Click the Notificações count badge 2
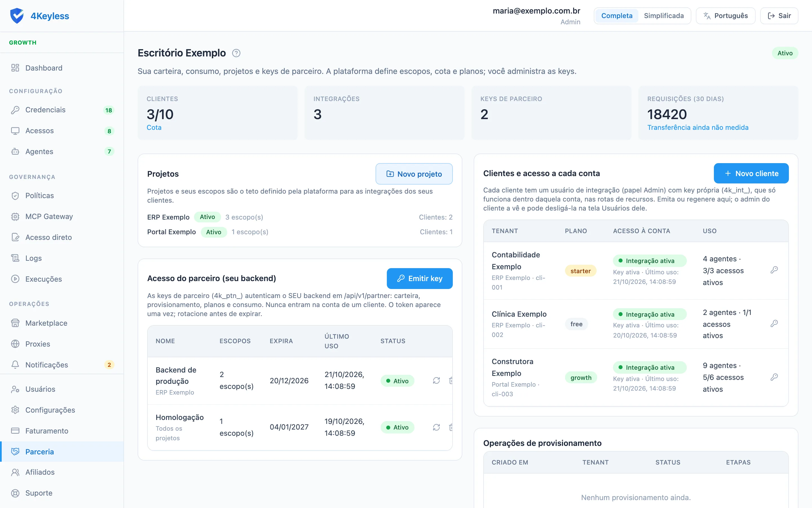Screen dimensions: 812x508 pyautogui.click(x=109, y=365)
